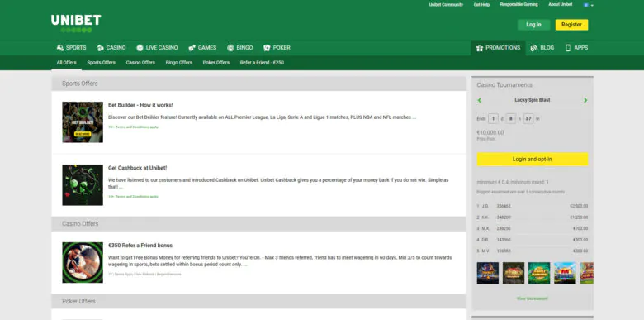Click the Casino chips icon
The width and height of the screenshot is (644, 320).
click(x=100, y=48)
